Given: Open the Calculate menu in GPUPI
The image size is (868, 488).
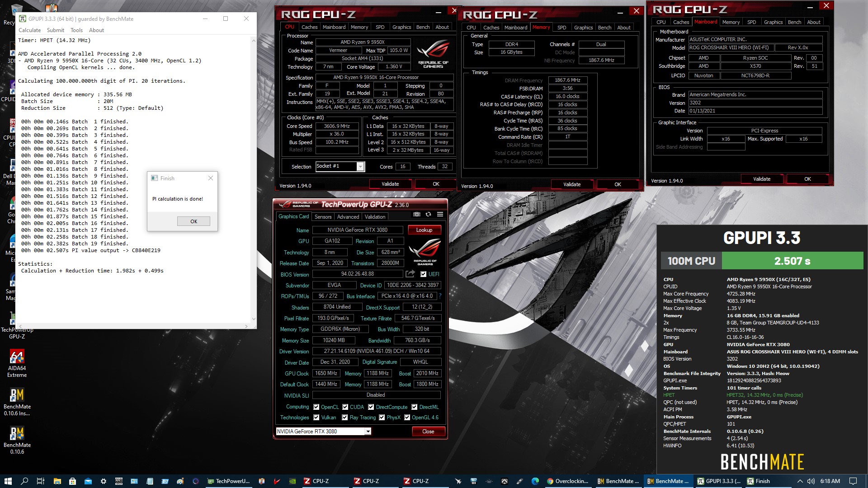Looking at the screenshot, I should (29, 30).
